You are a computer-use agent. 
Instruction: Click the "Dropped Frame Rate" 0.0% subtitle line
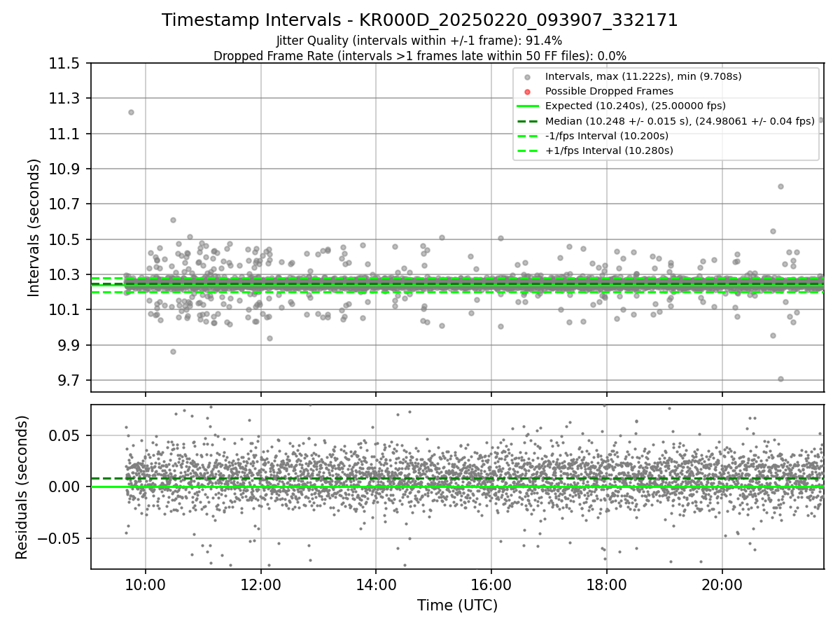point(420,56)
